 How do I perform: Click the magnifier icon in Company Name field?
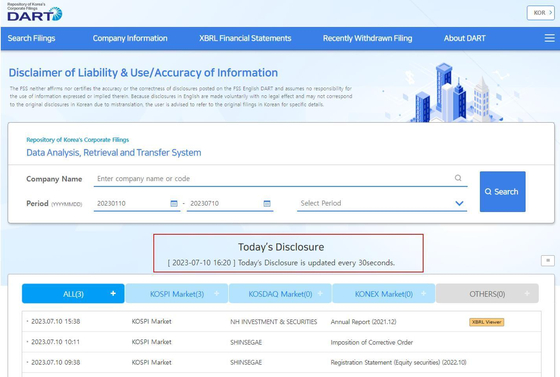458,178
